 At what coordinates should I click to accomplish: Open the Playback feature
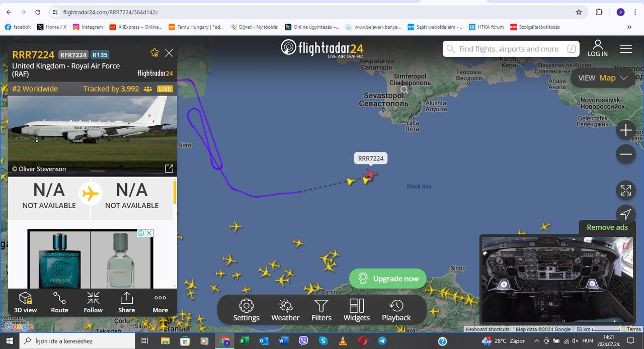(x=396, y=310)
